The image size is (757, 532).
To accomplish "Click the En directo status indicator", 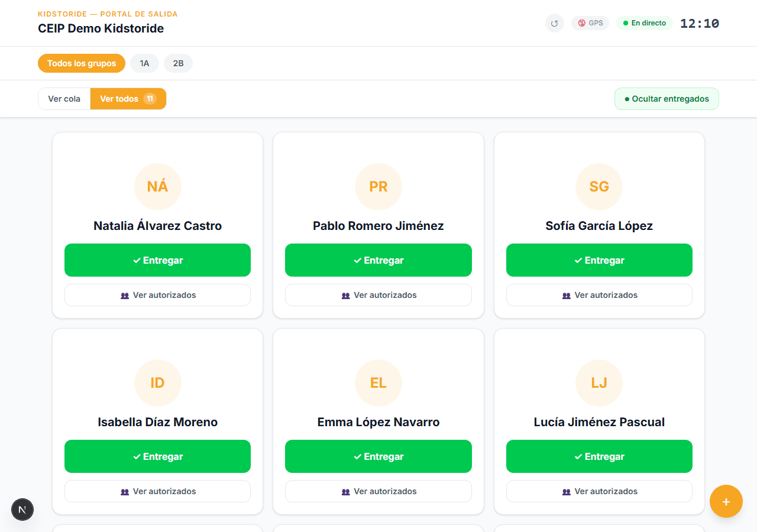I will click(x=645, y=23).
